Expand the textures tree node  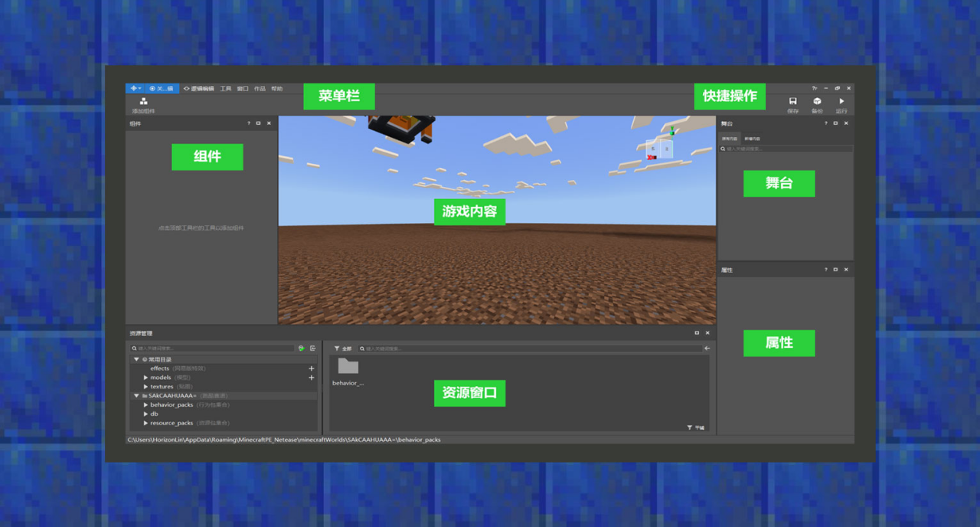(145, 387)
